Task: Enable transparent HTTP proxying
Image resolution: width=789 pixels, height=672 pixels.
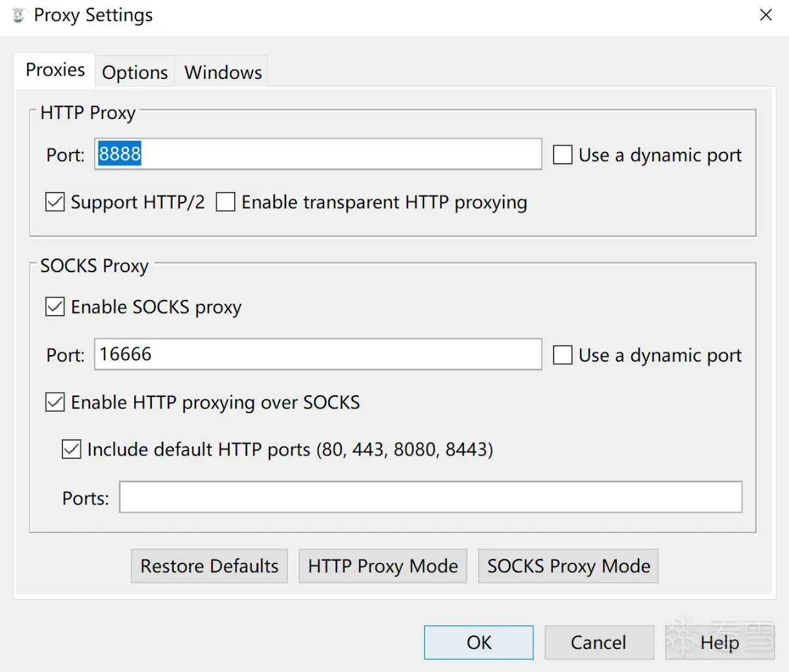Action: [x=226, y=203]
